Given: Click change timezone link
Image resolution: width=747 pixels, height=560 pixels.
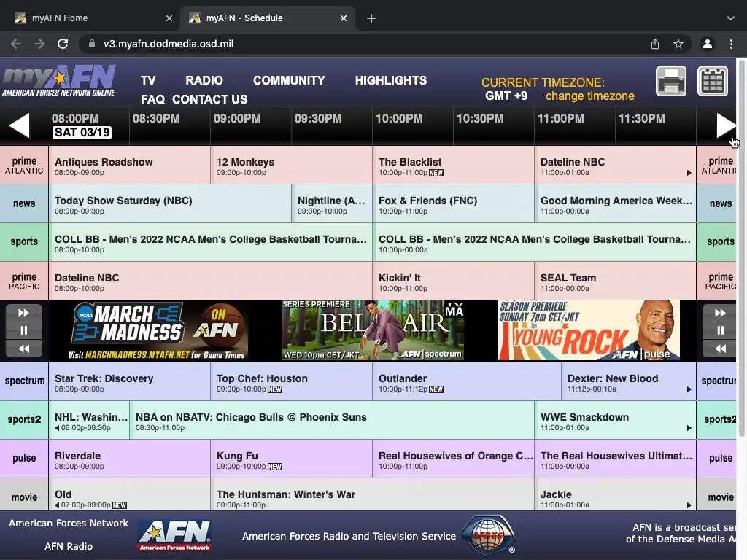Looking at the screenshot, I should 589,96.
